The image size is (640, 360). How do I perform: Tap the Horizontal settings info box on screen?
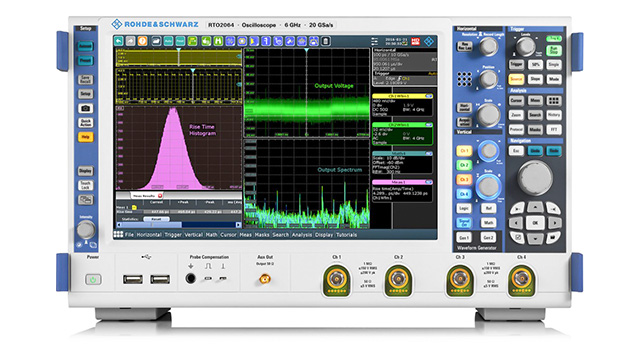(x=404, y=59)
